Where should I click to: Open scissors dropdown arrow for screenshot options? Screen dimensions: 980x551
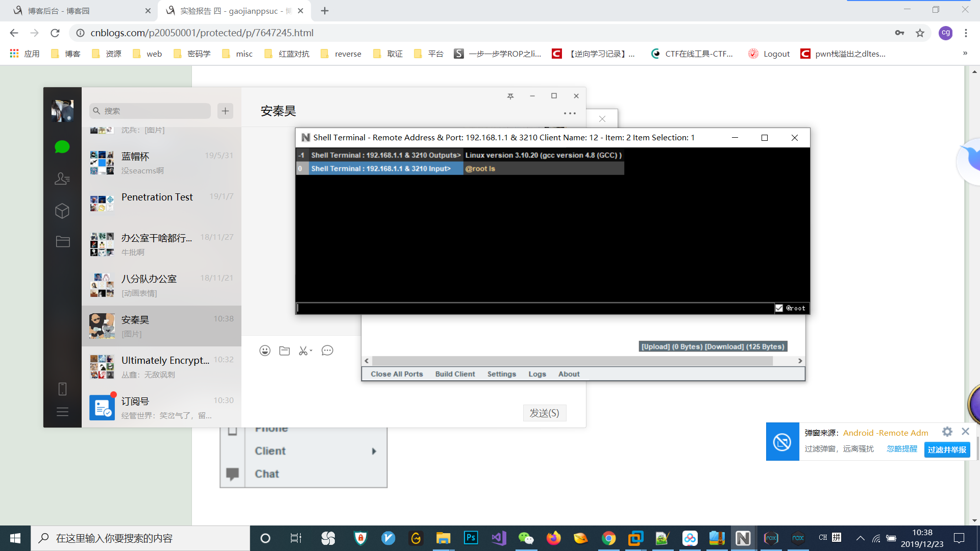pyautogui.click(x=311, y=350)
